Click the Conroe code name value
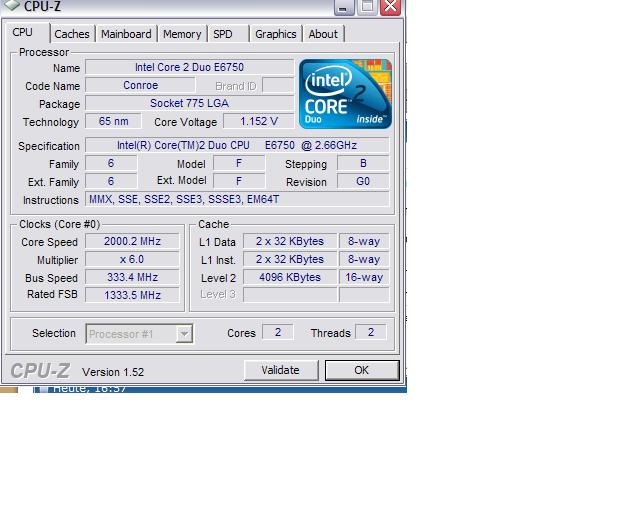This screenshot has width=640, height=512. (140, 85)
